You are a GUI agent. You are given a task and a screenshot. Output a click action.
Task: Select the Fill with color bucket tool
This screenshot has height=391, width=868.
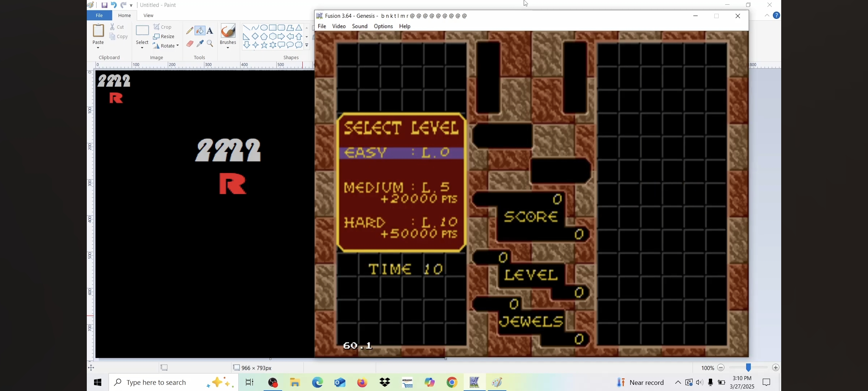[x=200, y=31]
